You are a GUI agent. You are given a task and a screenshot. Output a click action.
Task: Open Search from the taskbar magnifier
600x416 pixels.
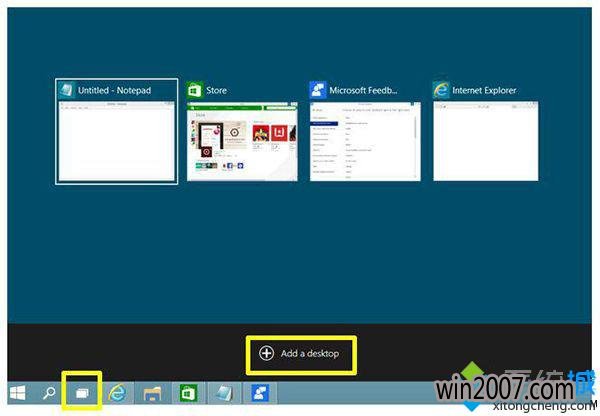(x=48, y=393)
